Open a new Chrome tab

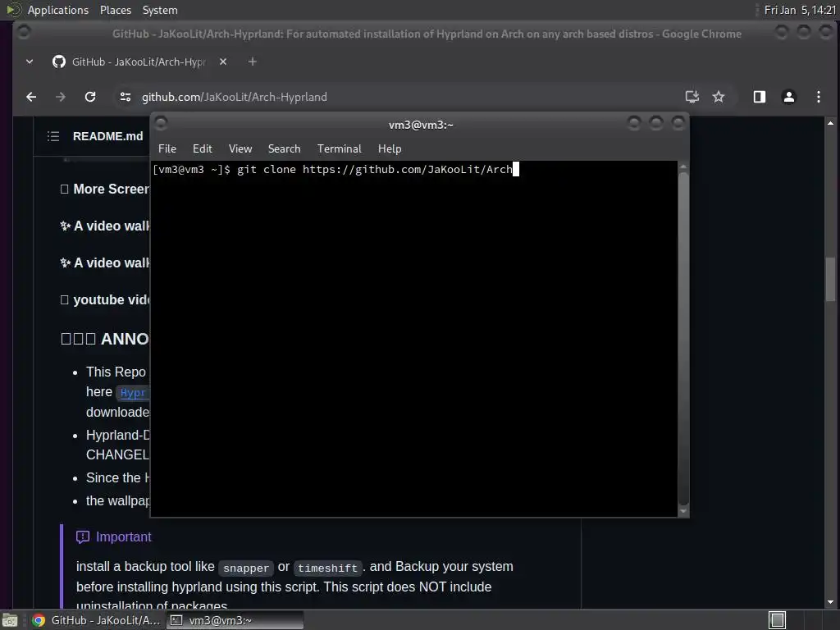pos(253,62)
